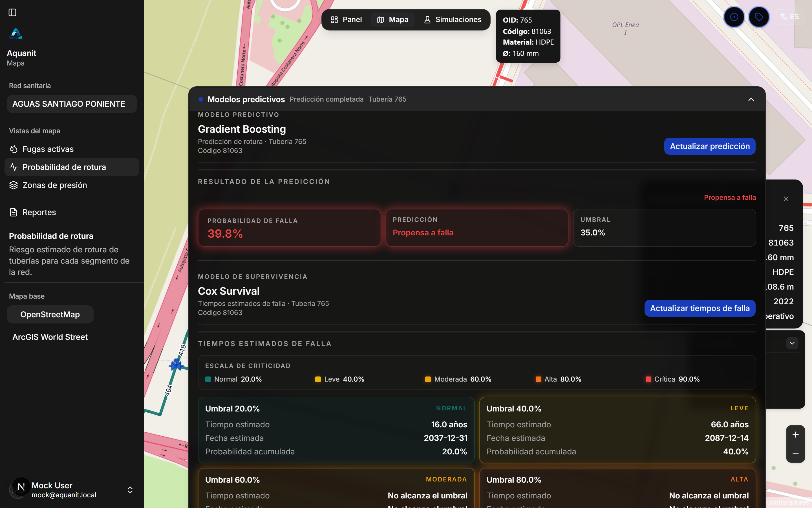Switch to the Panel tab
Image resolution: width=812 pixels, height=508 pixels.
click(346, 20)
